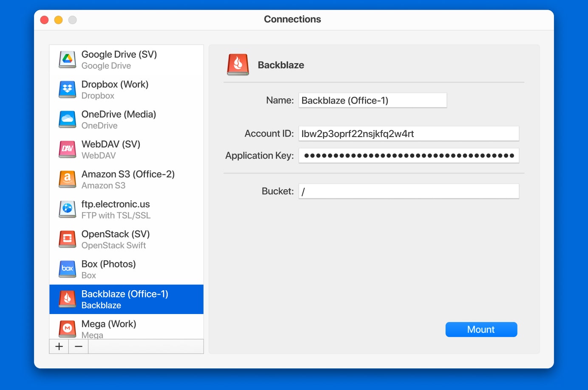Edit the Name field for Backblaze (Office-1)

[373, 101]
